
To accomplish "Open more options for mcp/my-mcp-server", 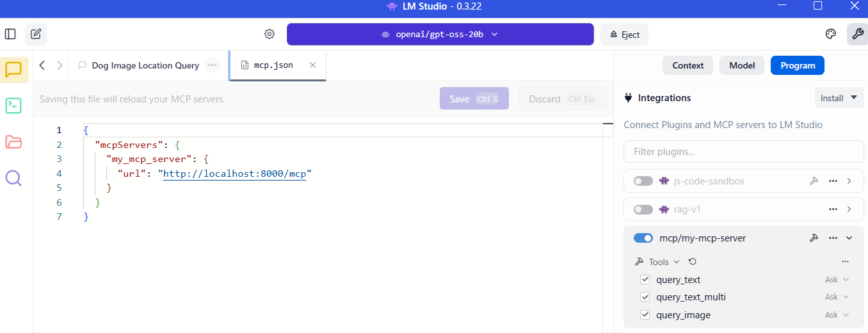I will 833,238.
